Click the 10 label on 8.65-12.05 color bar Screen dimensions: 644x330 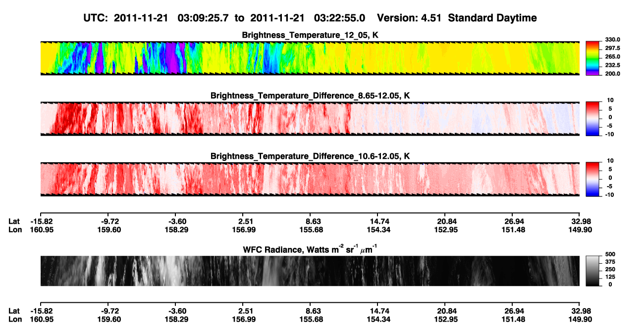610,100
